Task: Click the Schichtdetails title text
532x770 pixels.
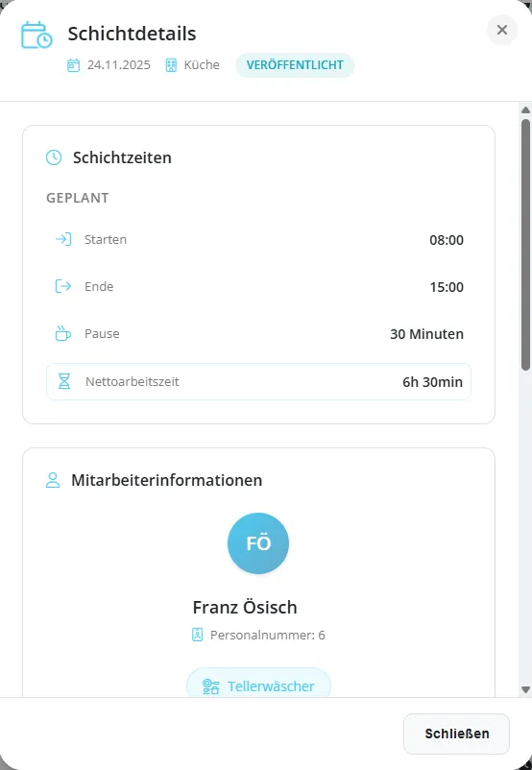Action: tap(132, 34)
